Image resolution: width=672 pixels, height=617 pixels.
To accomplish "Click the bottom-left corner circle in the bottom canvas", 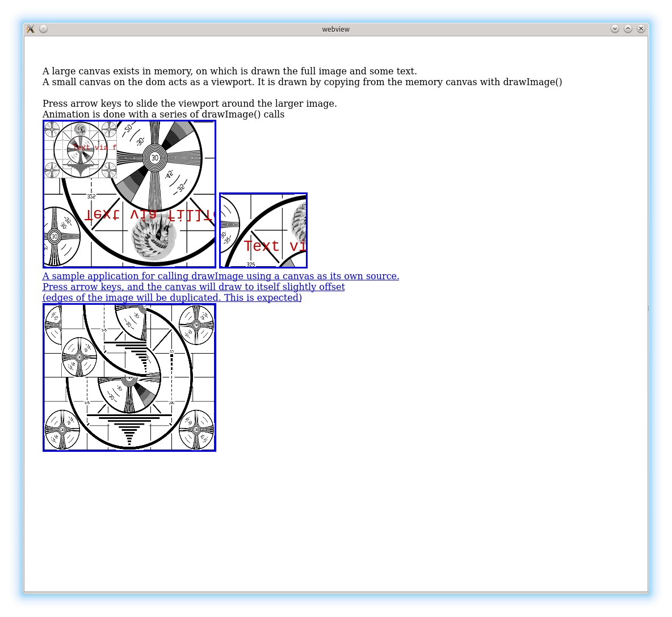I will pos(62,430).
